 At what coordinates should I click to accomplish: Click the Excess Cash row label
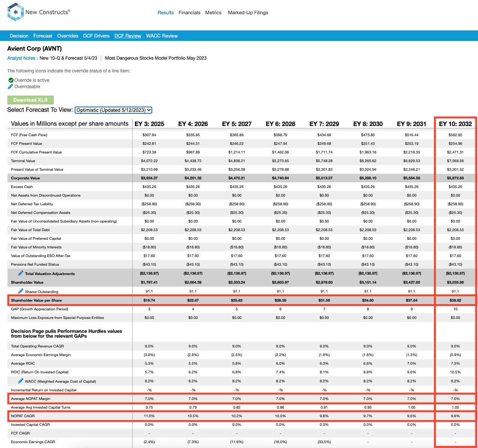pyautogui.click(x=22, y=187)
